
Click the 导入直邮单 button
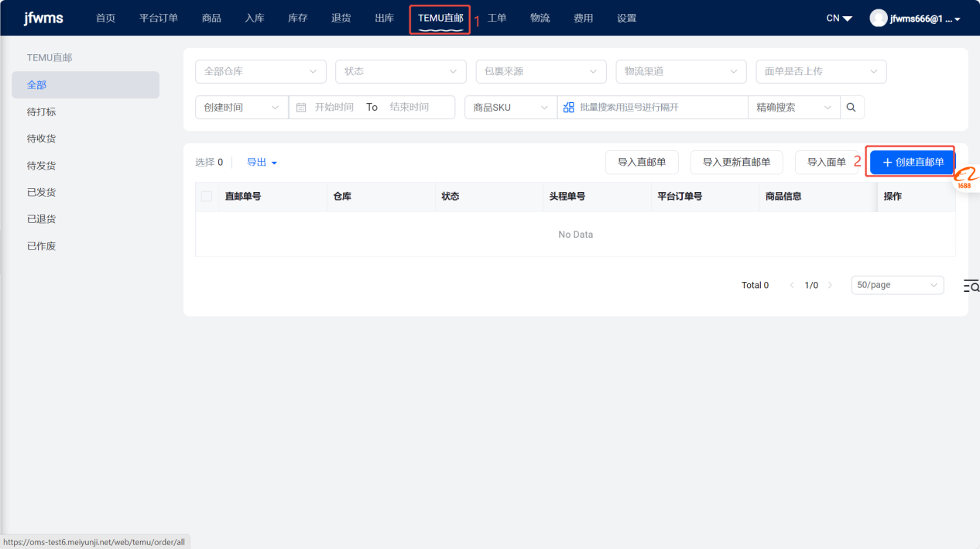click(x=642, y=162)
